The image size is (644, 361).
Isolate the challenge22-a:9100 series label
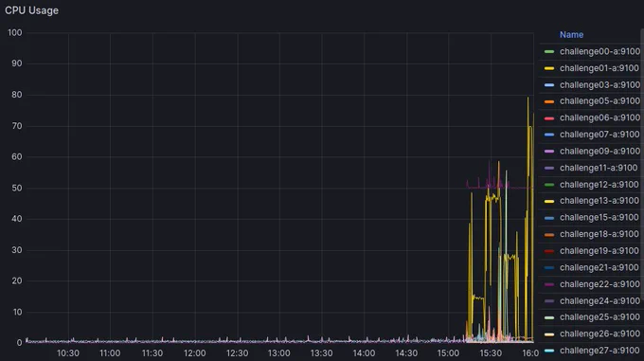599,284
